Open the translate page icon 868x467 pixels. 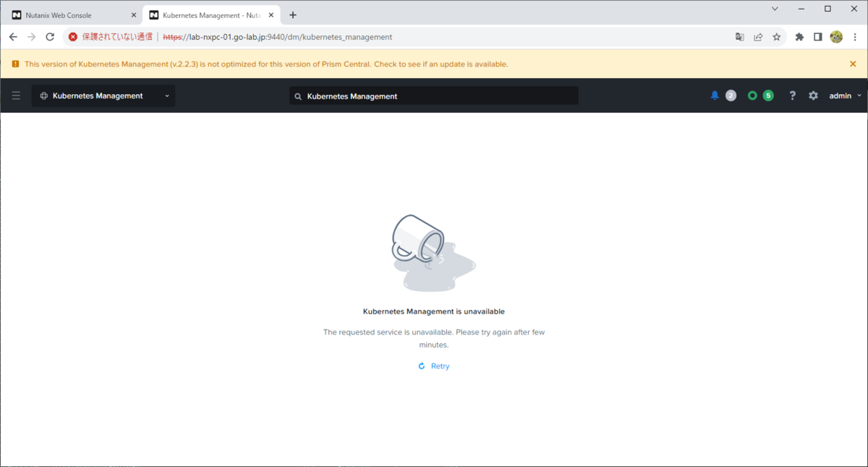pos(740,37)
